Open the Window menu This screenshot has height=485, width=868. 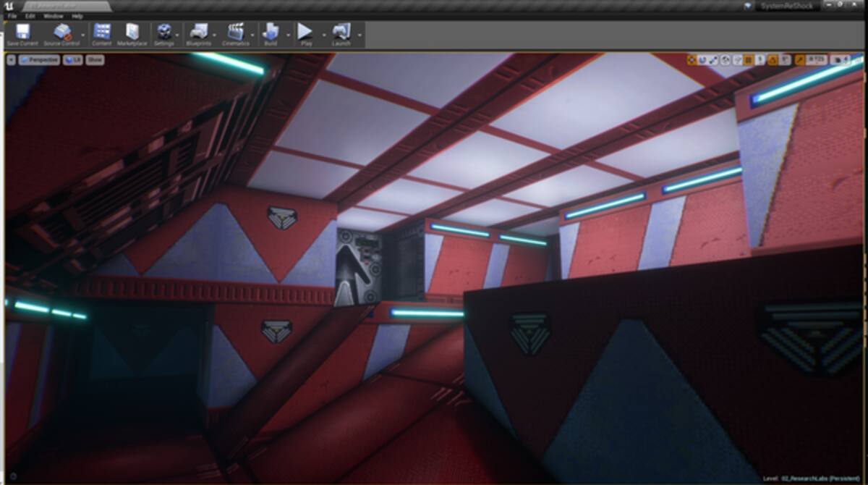pos(54,16)
